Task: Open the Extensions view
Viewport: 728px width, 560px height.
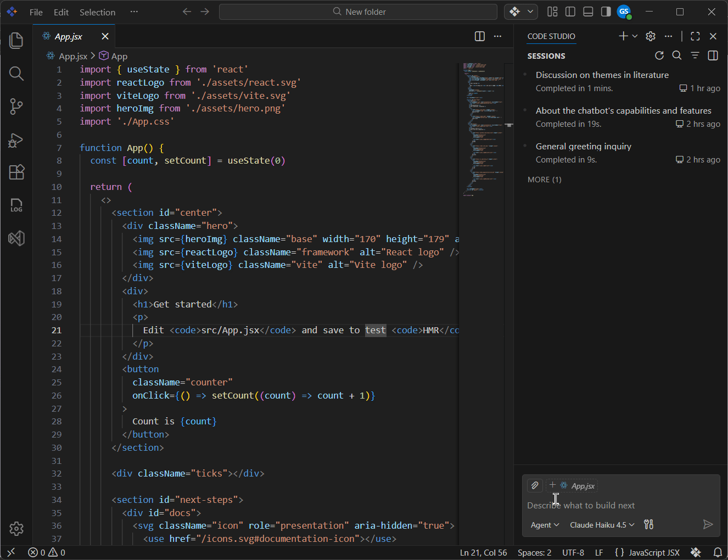Action: [x=16, y=172]
